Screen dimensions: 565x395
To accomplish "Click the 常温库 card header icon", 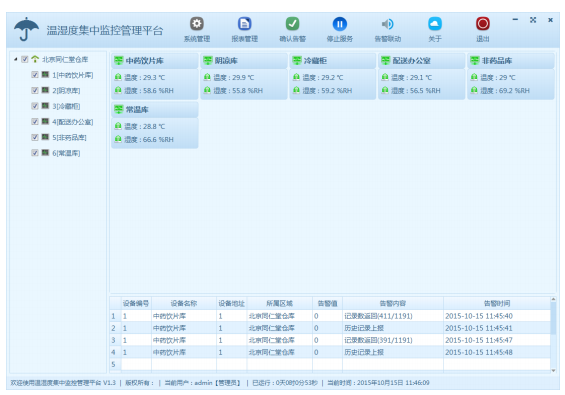I will (x=119, y=109).
